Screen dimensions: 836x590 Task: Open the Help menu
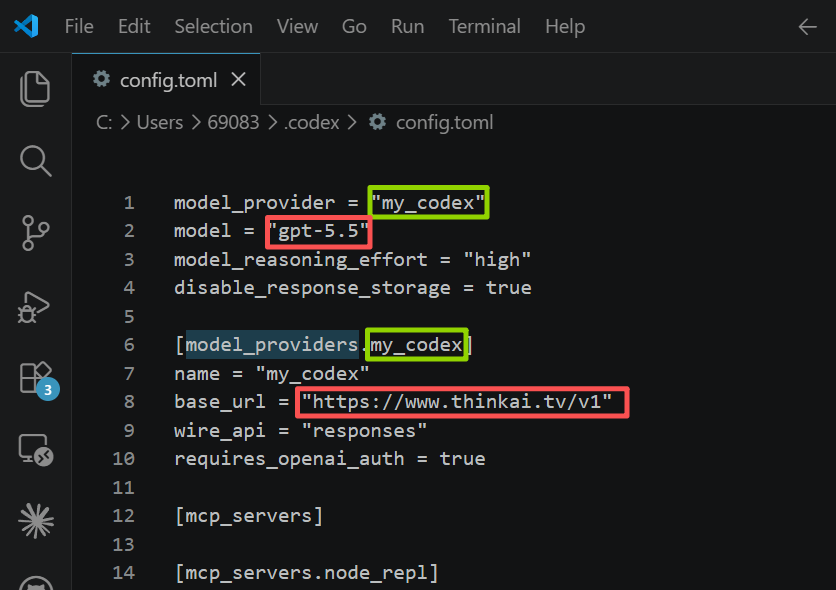[565, 26]
